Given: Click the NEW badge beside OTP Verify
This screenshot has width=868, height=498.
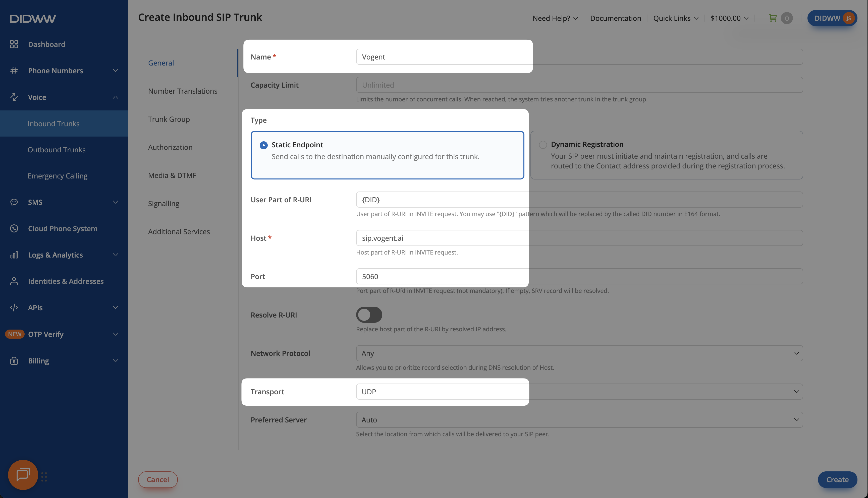Looking at the screenshot, I should point(15,334).
